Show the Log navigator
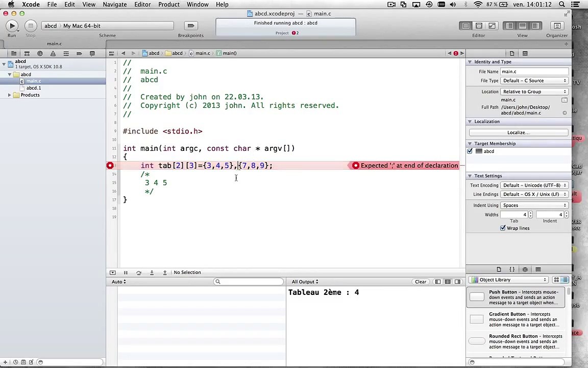The image size is (588, 368). click(x=92, y=53)
